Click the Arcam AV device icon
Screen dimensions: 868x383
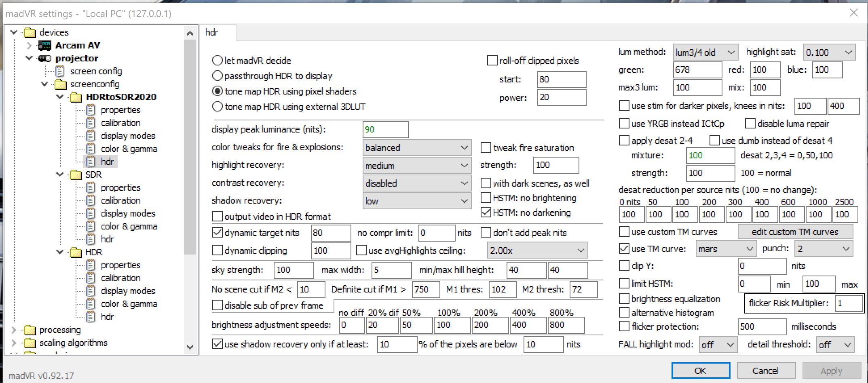pos(44,45)
